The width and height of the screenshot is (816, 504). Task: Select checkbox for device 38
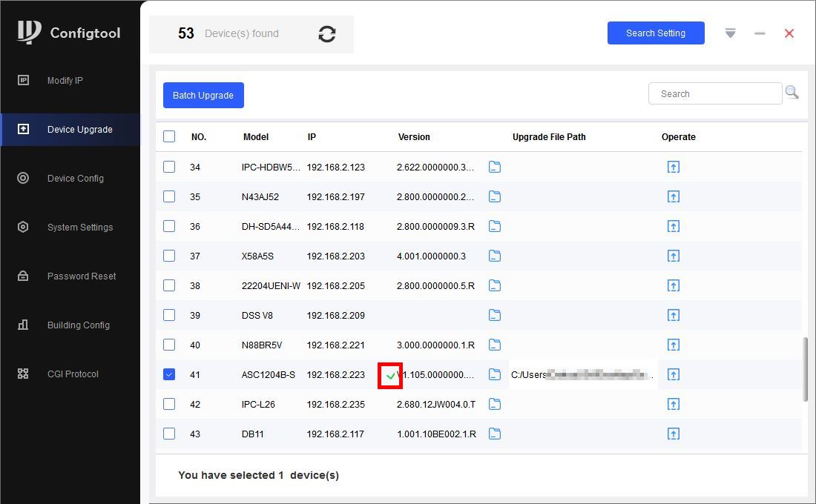point(169,285)
